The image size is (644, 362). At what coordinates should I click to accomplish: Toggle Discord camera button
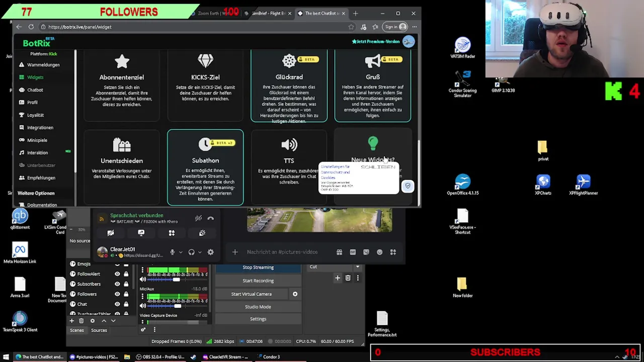click(111, 233)
